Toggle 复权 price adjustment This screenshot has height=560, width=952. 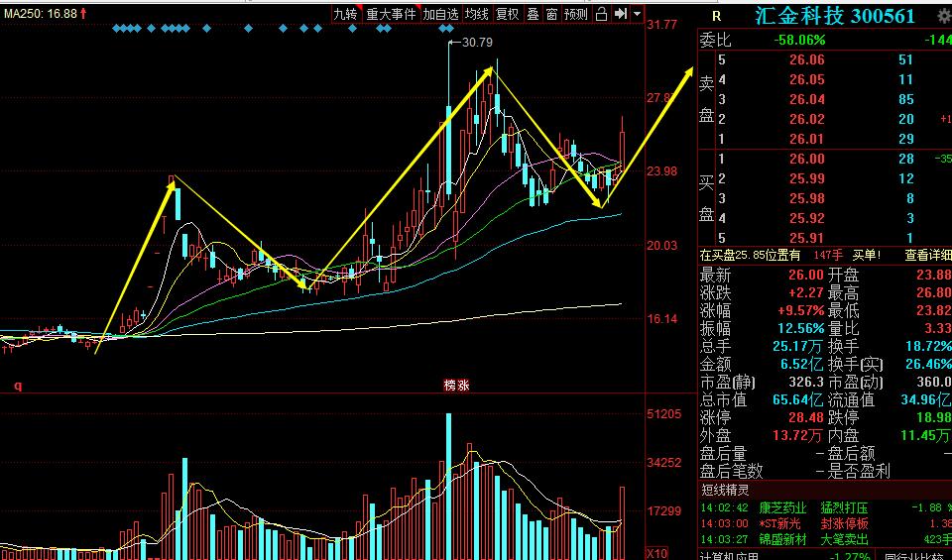coord(508,14)
